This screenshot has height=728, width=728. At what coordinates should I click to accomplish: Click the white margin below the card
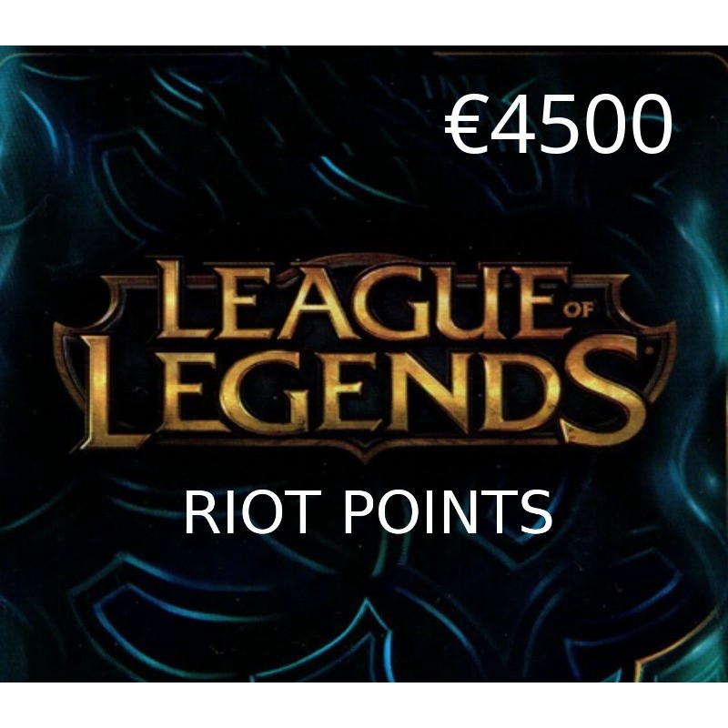[364, 704]
